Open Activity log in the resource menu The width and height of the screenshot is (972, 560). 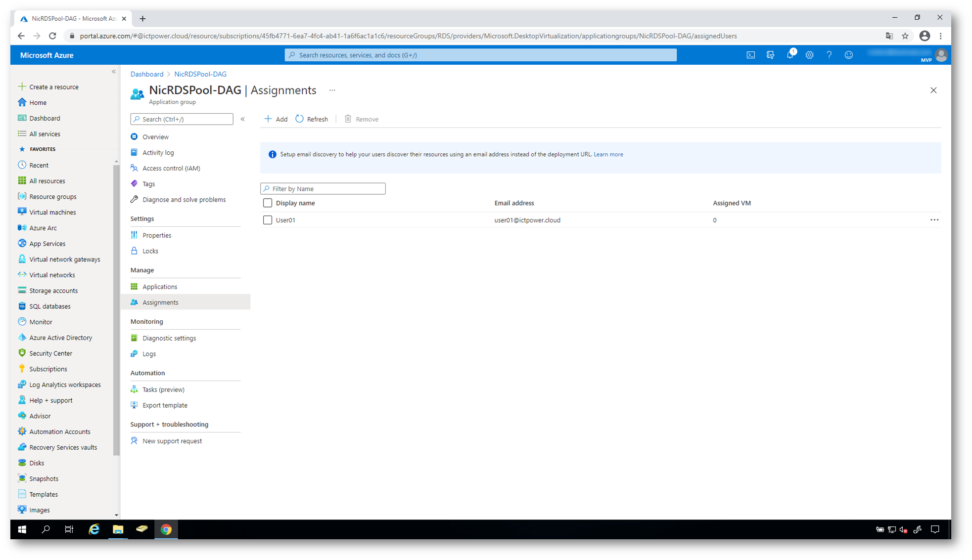coord(158,153)
